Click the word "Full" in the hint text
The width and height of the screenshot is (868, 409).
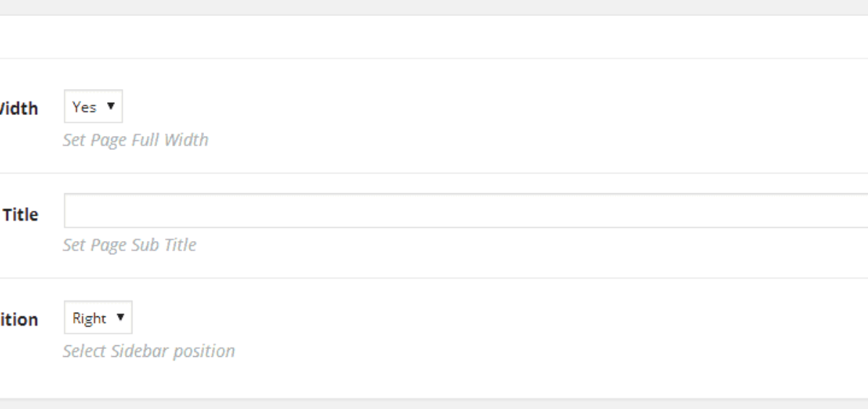coord(145,140)
